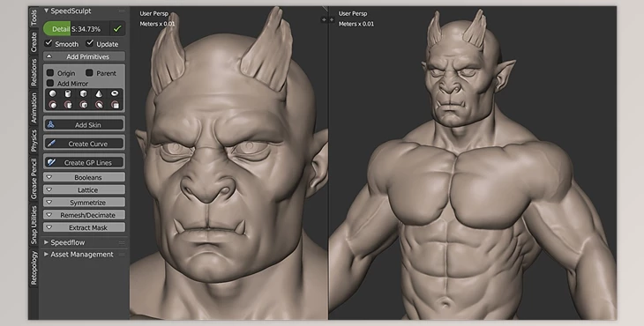Add a metaball ball primitive

pyautogui.click(x=53, y=105)
